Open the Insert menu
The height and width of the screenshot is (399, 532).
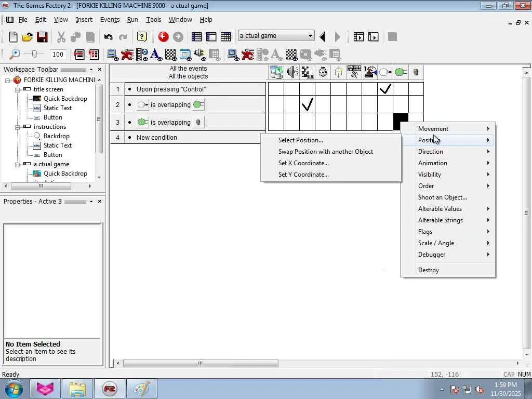pos(84,20)
